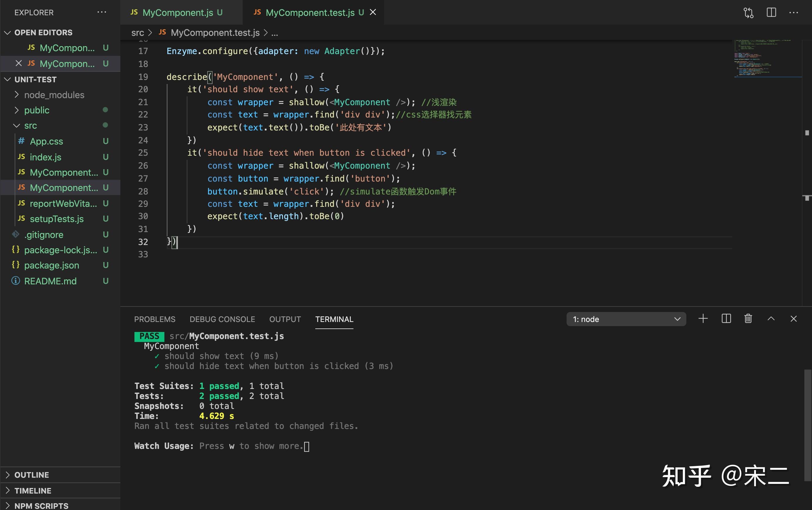Close the MyComponent.test.js tab

(x=373, y=12)
